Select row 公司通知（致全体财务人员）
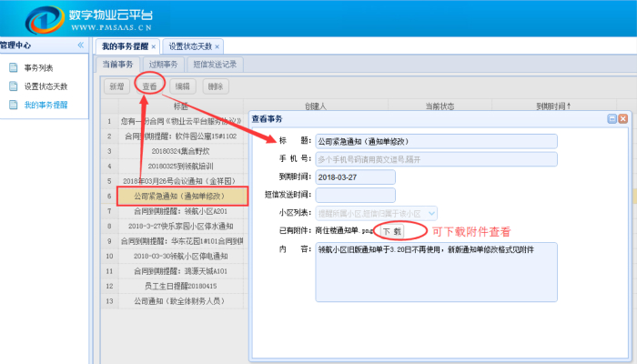Screen dimensions: 637x364 (175, 299)
